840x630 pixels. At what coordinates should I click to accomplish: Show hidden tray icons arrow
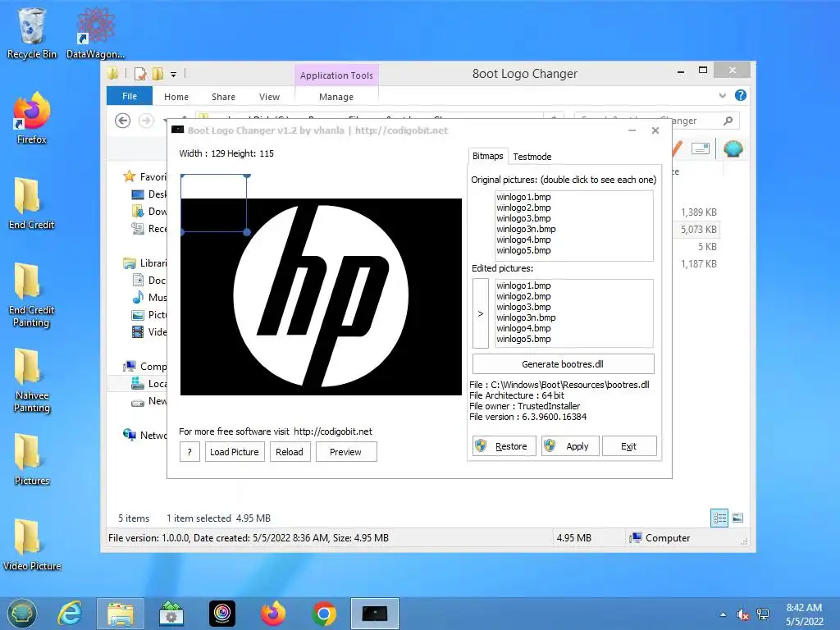pos(724,614)
